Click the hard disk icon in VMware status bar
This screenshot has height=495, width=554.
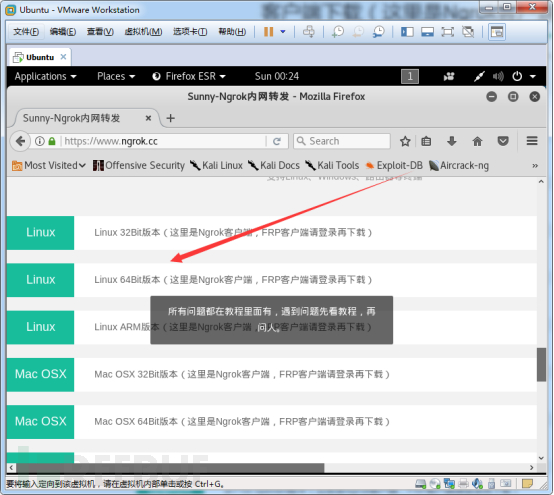click(420, 484)
